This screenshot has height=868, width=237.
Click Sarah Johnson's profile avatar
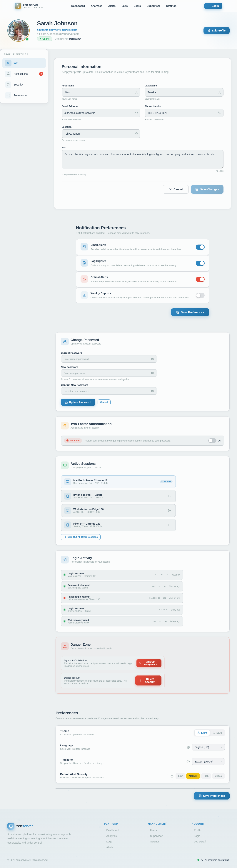click(x=19, y=30)
